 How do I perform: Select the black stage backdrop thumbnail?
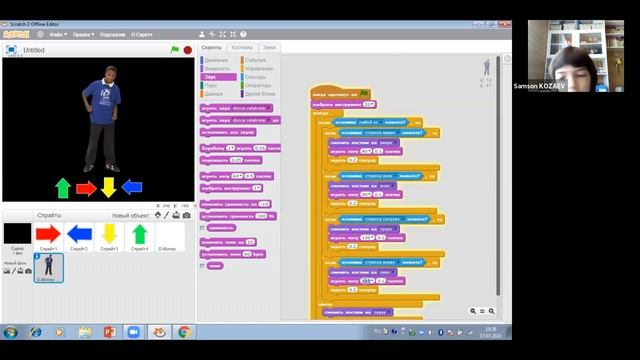coord(17,233)
